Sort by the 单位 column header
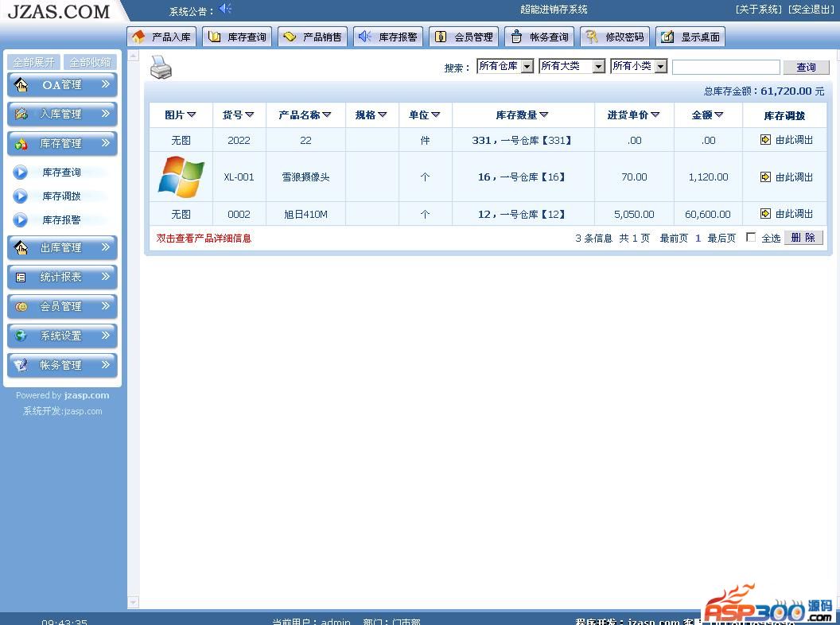The image size is (840, 625). (424, 115)
